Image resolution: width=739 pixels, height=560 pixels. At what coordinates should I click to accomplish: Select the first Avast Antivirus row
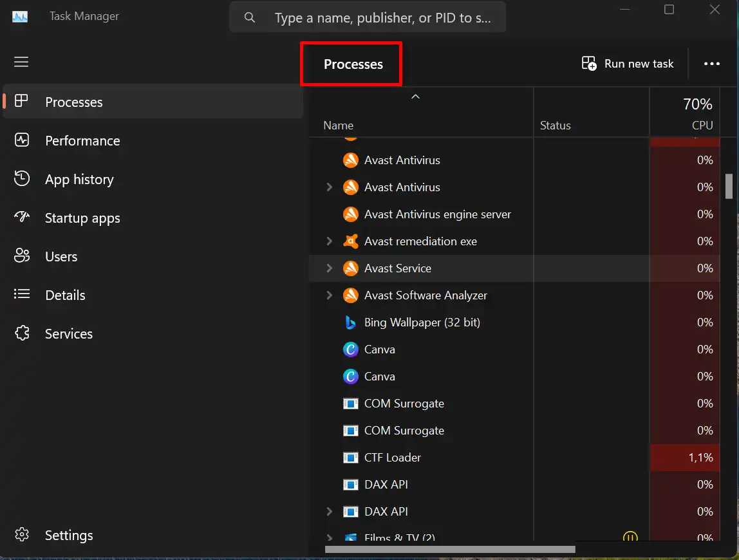514,160
